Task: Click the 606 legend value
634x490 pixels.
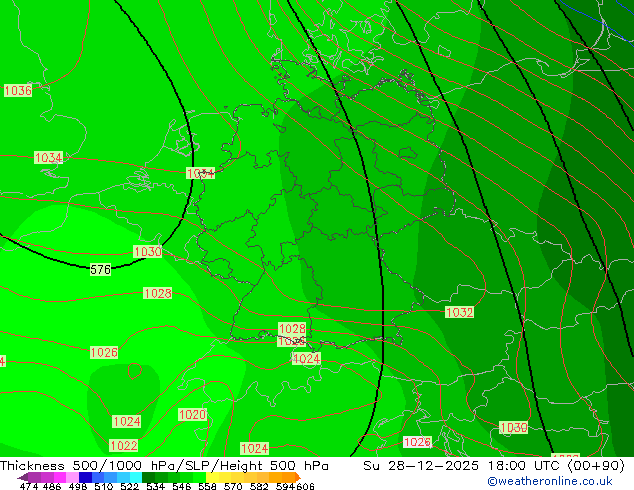Action: point(305,486)
